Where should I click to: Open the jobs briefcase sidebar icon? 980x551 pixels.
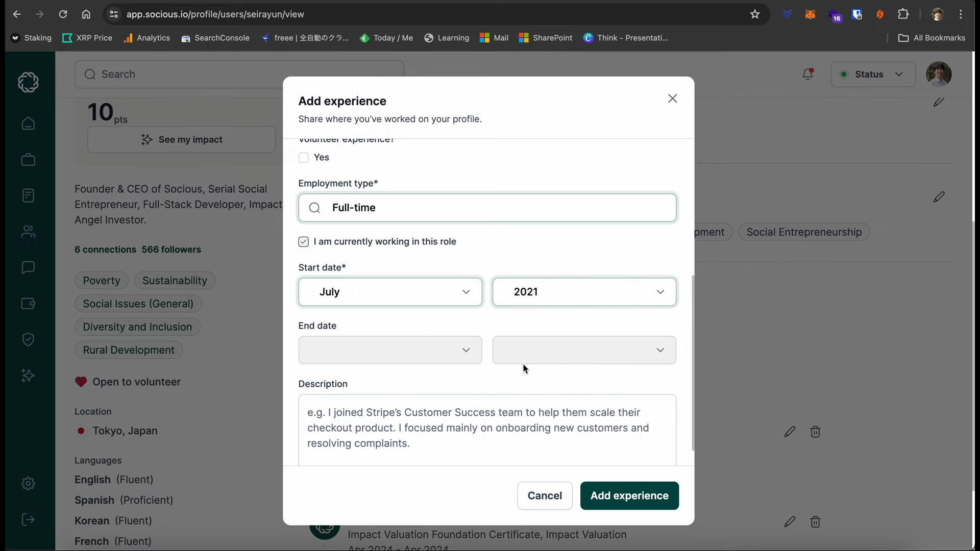tap(28, 160)
